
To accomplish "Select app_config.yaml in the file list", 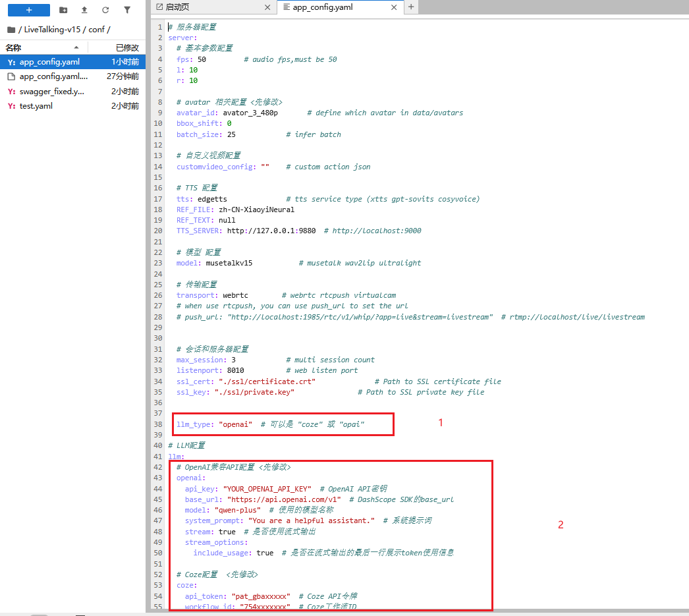I will point(49,62).
